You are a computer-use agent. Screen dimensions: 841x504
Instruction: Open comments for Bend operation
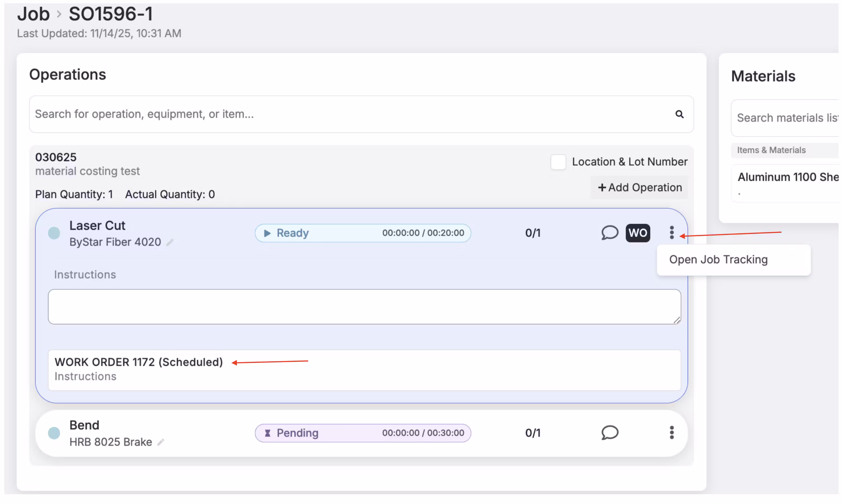point(609,433)
